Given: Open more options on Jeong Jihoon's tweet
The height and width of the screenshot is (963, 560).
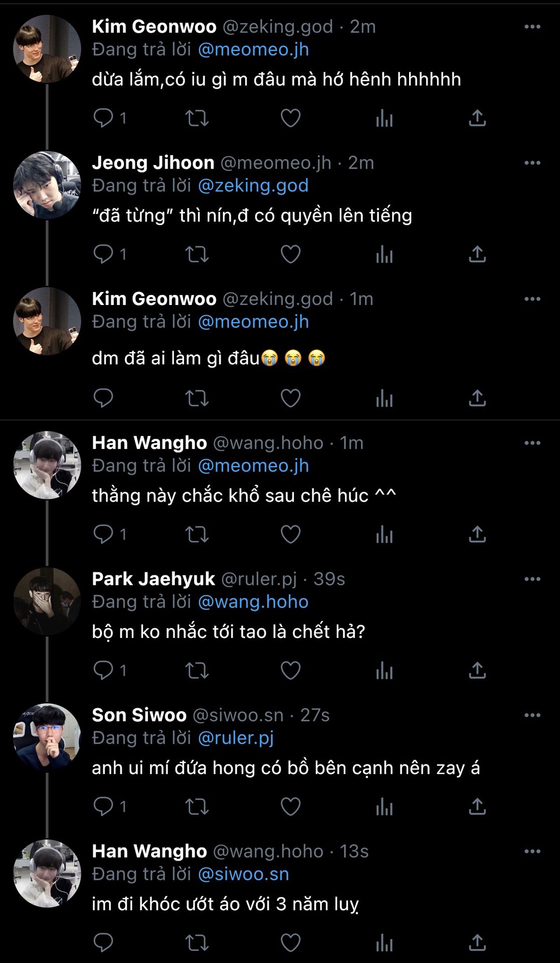Looking at the screenshot, I should pyautogui.click(x=532, y=163).
